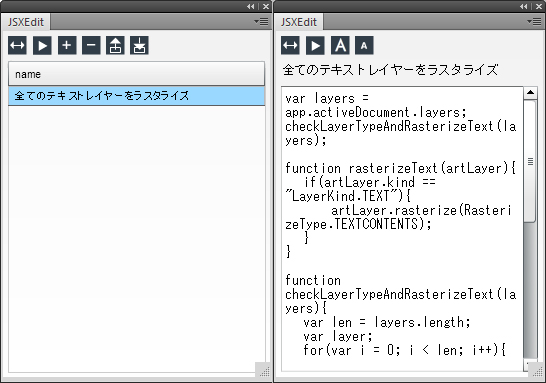Run script with right panel play button

315,45
